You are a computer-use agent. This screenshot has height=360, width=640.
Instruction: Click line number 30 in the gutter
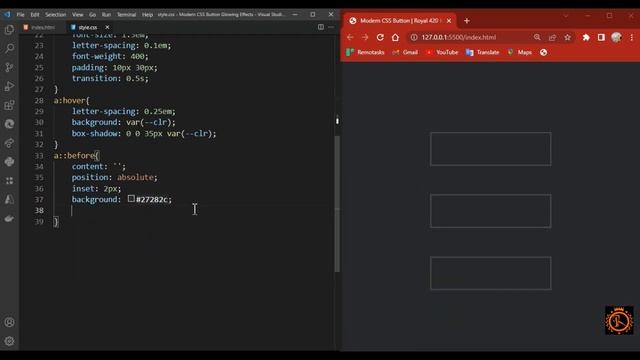[x=39, y=122]
